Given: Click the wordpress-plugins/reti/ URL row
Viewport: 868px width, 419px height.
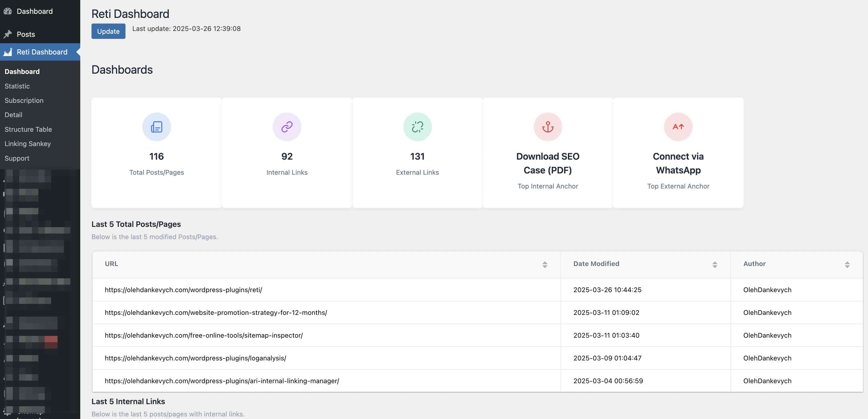Looking at the screenshot, I should click(x=183, y=290).
